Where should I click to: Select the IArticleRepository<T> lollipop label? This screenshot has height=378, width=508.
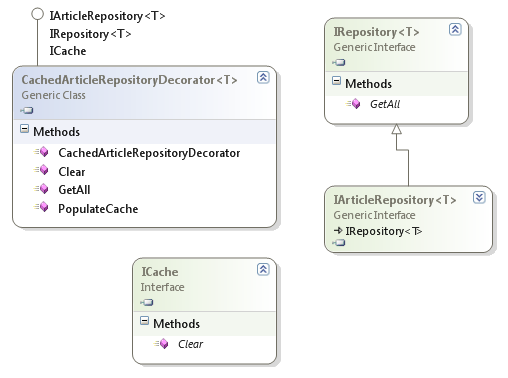coord(107,16)
